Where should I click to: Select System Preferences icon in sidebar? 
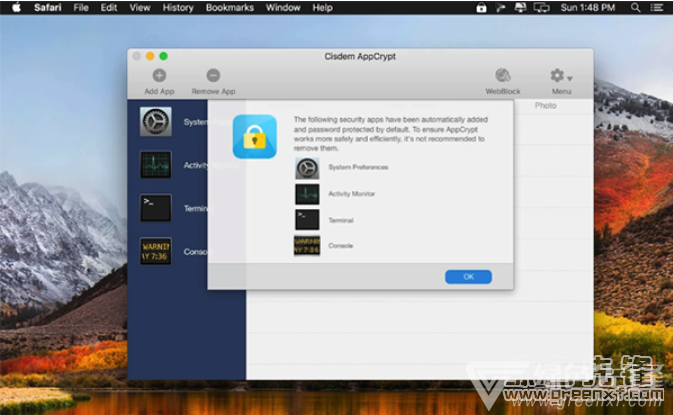[x=155, y=122]
